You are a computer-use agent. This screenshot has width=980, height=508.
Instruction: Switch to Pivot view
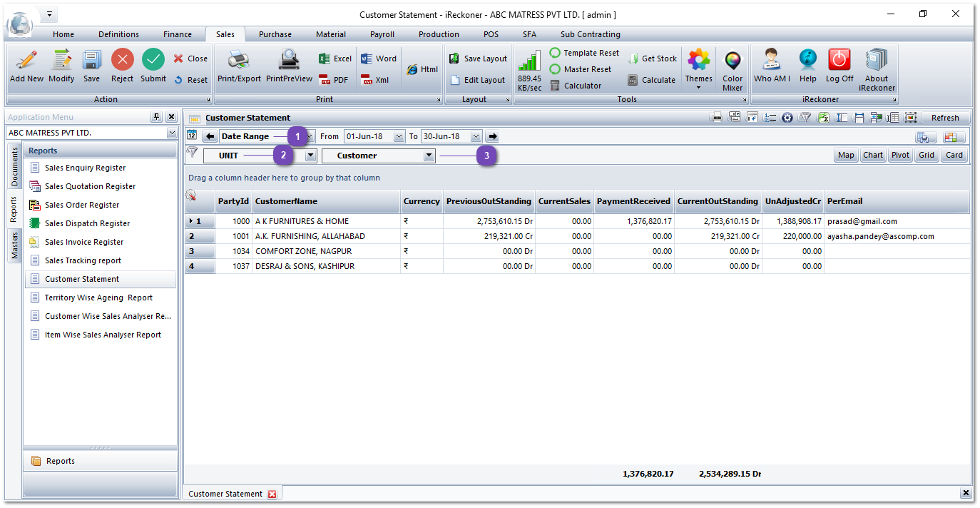click(x=900, y=155)
